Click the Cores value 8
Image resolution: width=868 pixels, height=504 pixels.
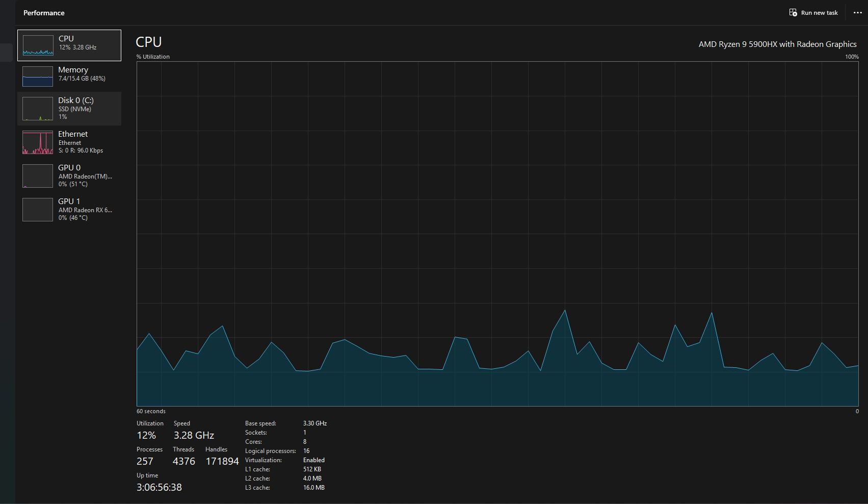tap(305, 442)
